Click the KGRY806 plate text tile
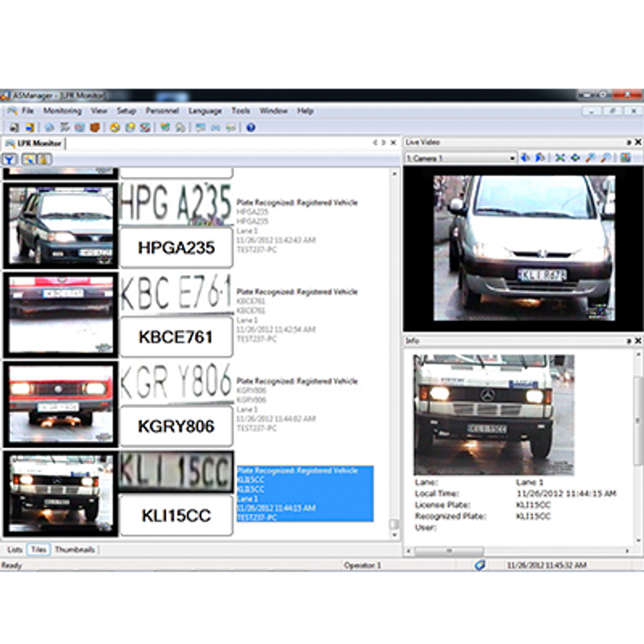 click(x=177, y=426)
